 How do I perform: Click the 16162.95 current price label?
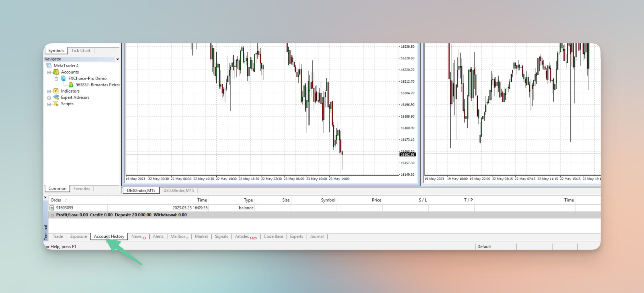point(408,154)
